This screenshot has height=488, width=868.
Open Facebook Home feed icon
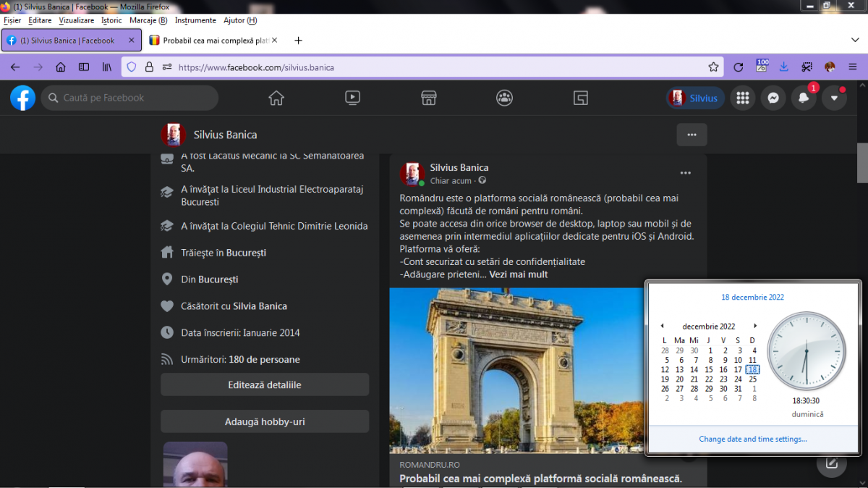tap(276, 98)
